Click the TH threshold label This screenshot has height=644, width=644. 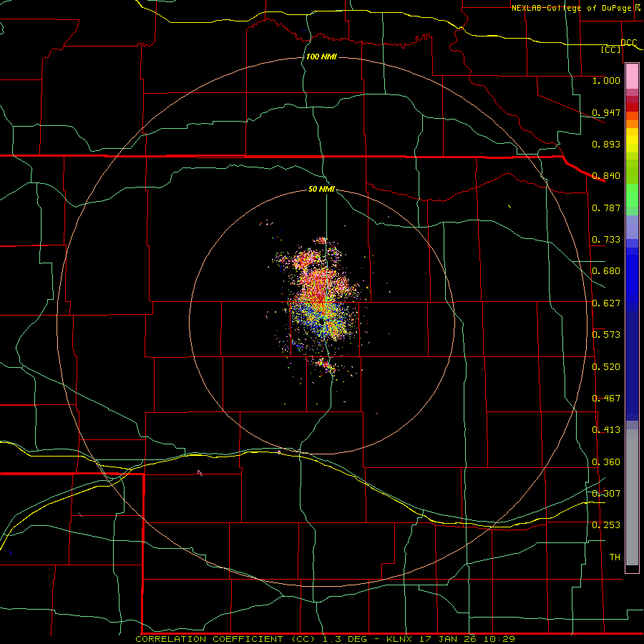click(x=615, y=557)
